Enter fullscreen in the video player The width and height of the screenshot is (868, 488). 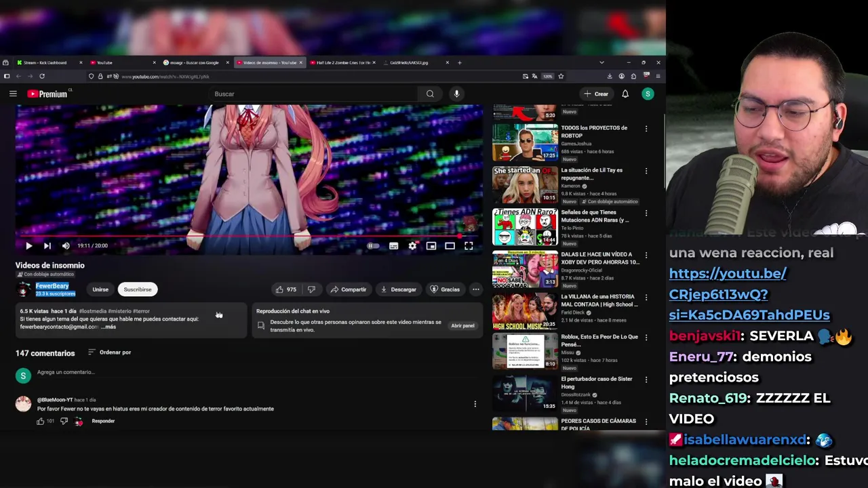(469, 246)
